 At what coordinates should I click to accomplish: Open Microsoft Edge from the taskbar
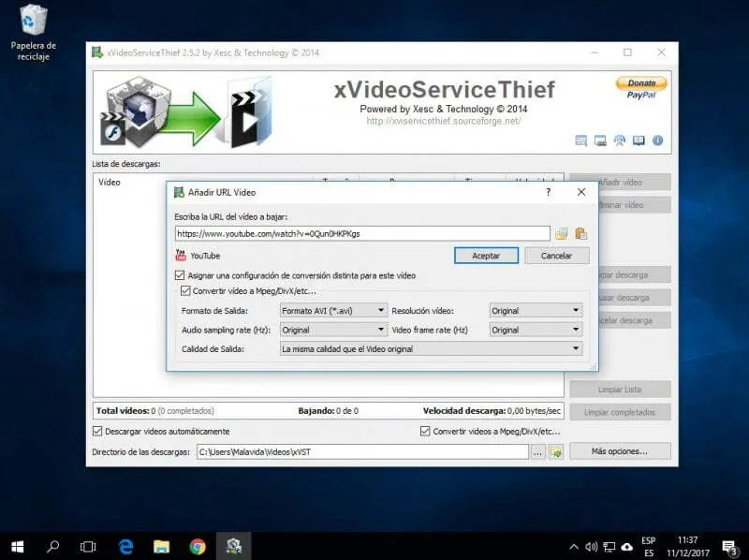point(125,545)
